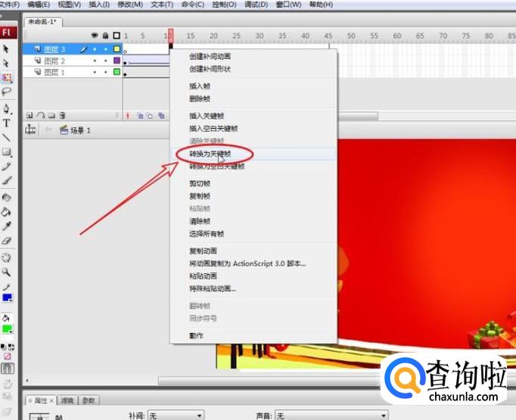Open the 控制(O) menu
The image size is (516, 420).
click(x=224, y=5)
